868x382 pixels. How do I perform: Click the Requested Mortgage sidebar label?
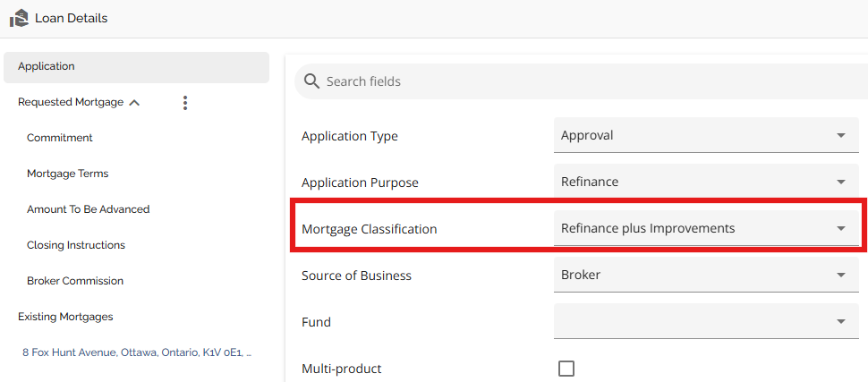point(71,102)
